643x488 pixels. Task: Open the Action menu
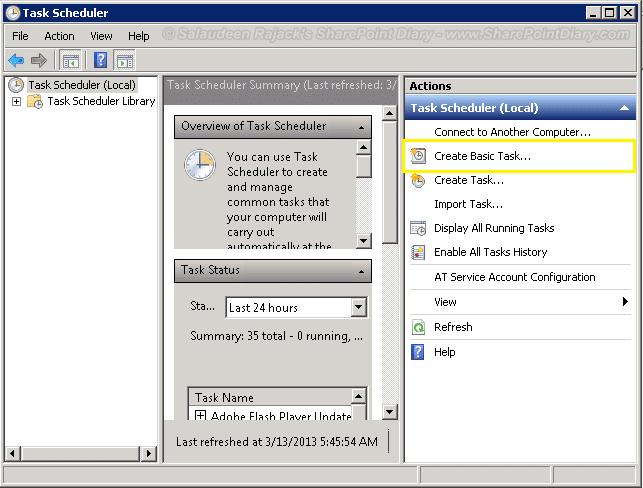pyautogui.click(x=59, y=36)
